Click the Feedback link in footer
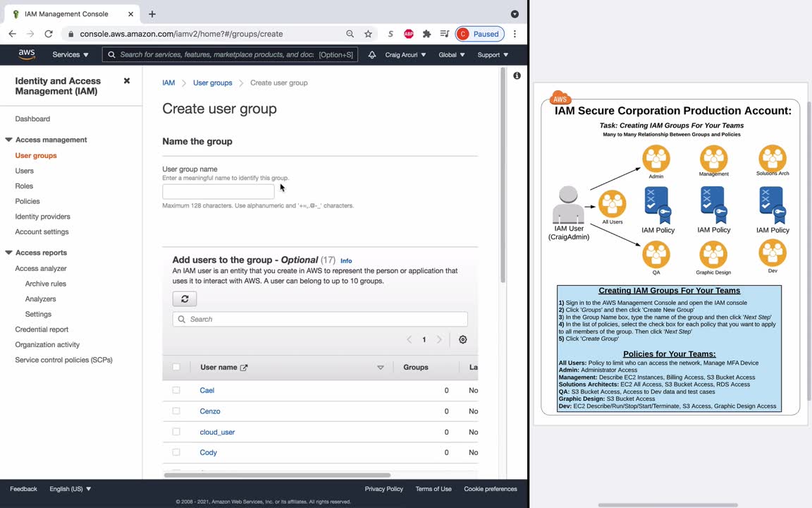This screenshot has width=812, height=508. [23, 489]
